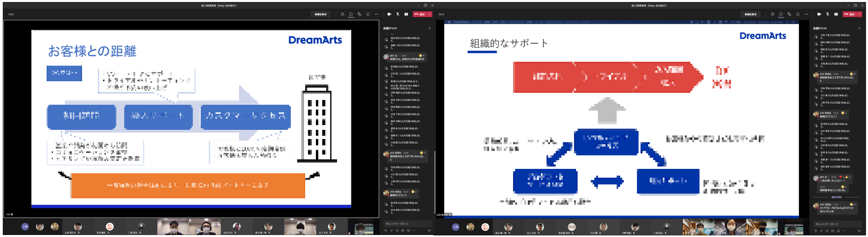
Task: Send the message in the right chat
Action: pyautogui.click(x=859, y=231)
